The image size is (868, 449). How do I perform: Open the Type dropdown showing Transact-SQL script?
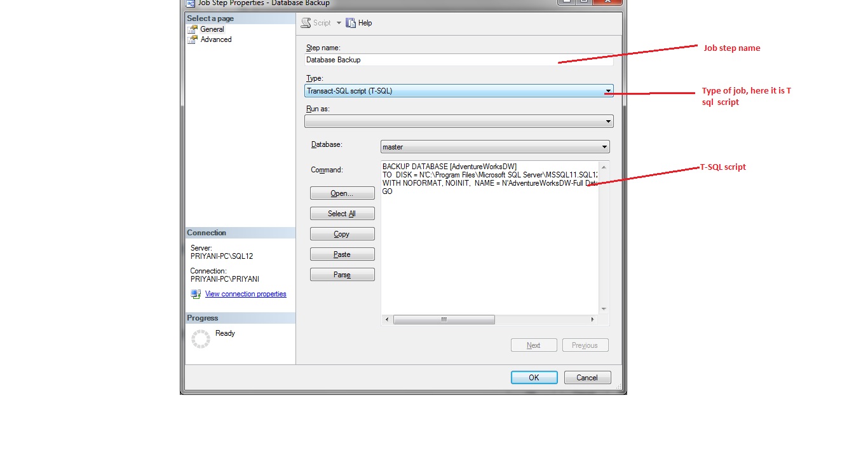coord(608,90)
